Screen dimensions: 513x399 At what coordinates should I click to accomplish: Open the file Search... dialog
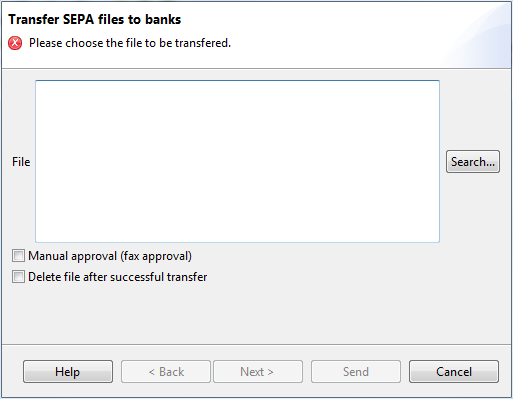[x=473, y=162]
